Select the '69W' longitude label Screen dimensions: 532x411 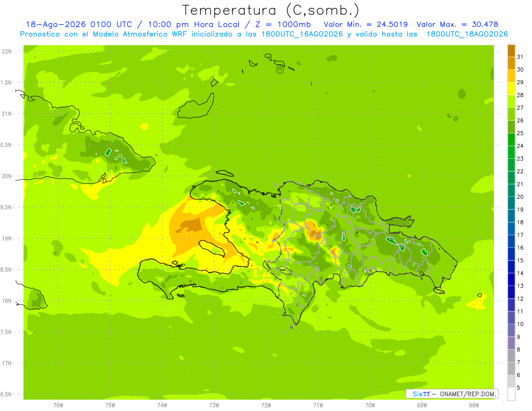pos(422,405)
